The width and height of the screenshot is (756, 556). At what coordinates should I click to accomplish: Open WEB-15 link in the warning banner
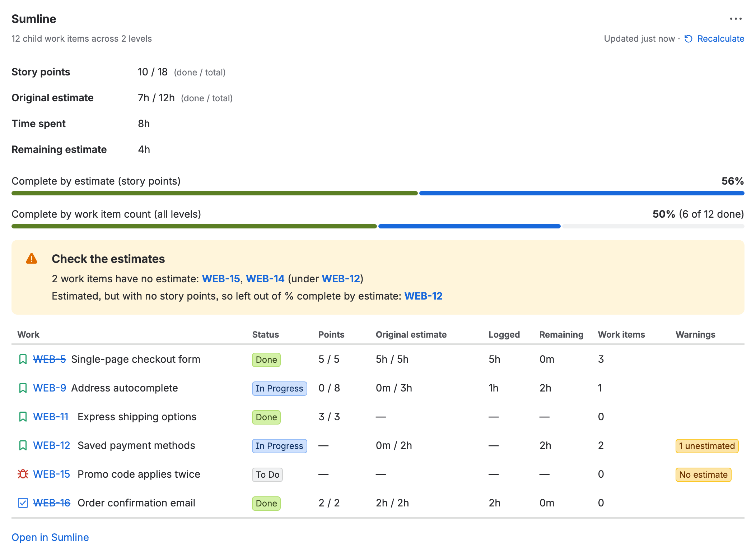[x=221, y=279]
